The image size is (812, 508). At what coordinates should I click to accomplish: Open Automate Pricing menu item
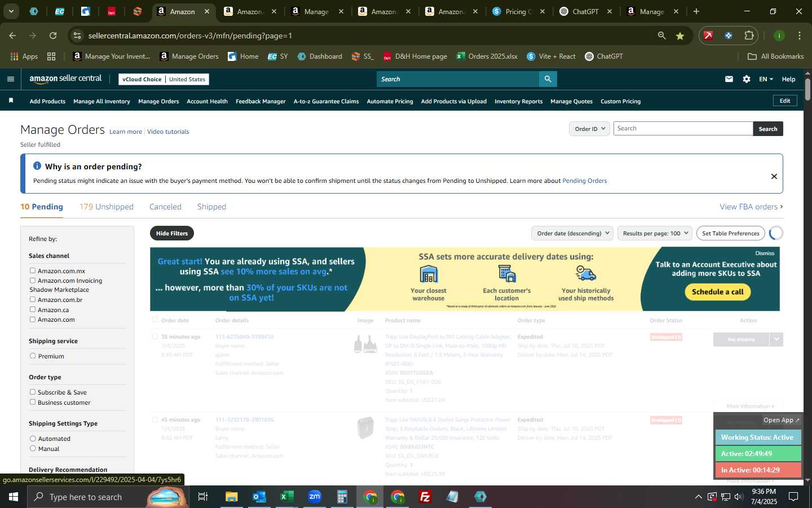[390, 101]
